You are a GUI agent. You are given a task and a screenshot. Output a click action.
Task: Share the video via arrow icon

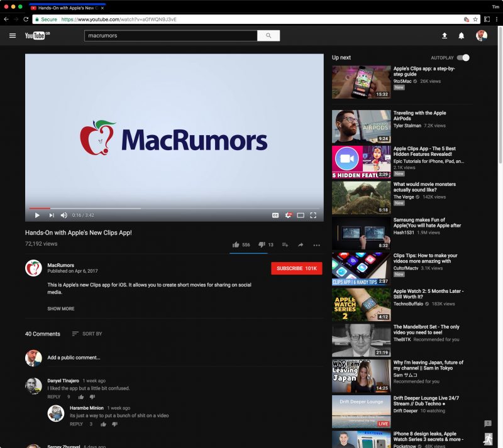pyautogui.click(x=301, y=245)
